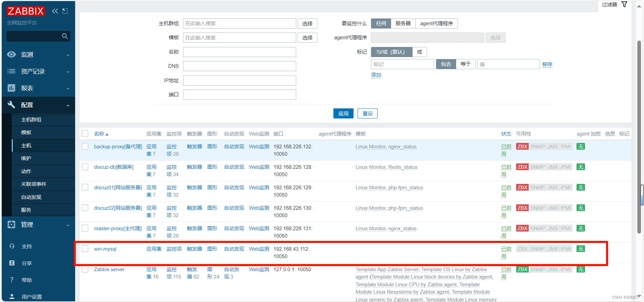The width and height of the screenshot is (644, 302).
Task: Open the Linux Monitor template link
Action: coord(370,146)
